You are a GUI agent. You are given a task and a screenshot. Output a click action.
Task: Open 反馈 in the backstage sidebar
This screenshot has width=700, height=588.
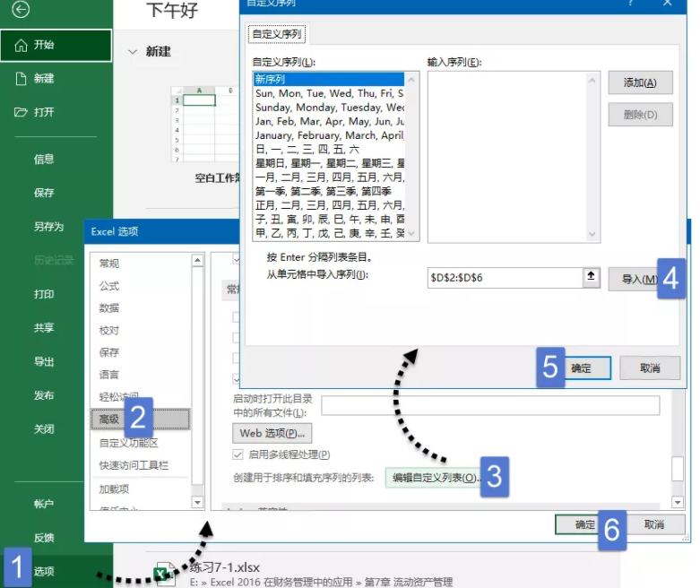click(x=44, y=538)
